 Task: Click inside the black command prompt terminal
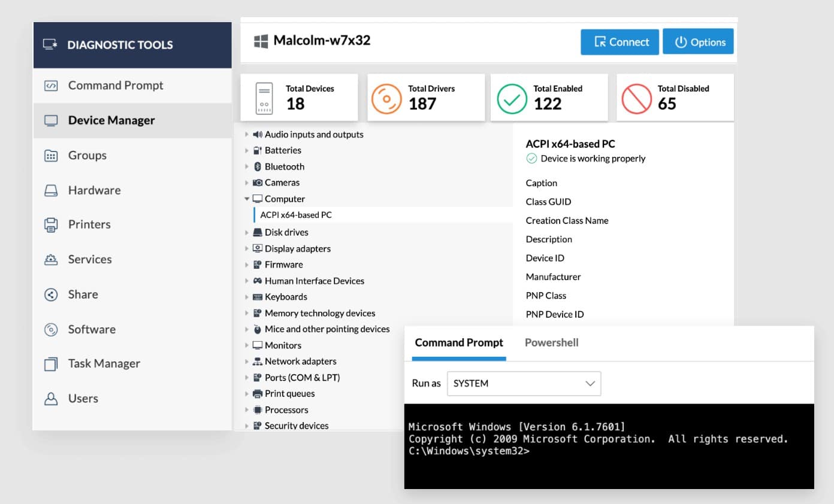coord(609,447)
